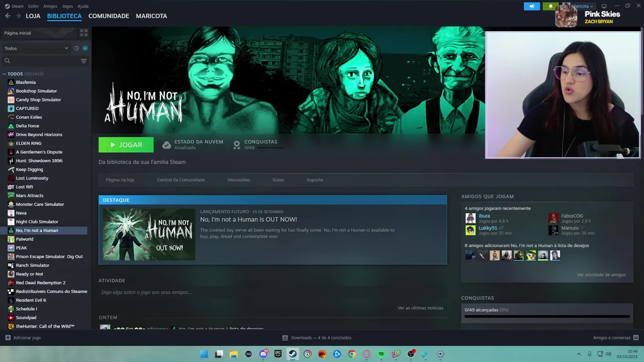The width and height of the screenshot is (644, 362).
Task: Open OBS Studio from the taskbar
Action: pyautogui.click(x=411, y=354)
